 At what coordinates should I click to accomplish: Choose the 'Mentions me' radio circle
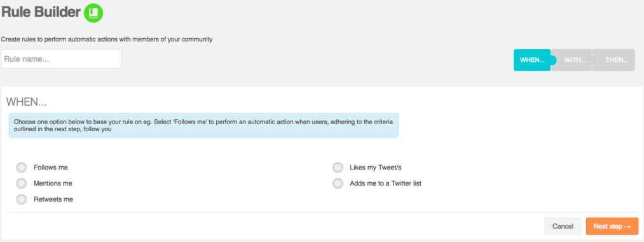tap(22, 183)
